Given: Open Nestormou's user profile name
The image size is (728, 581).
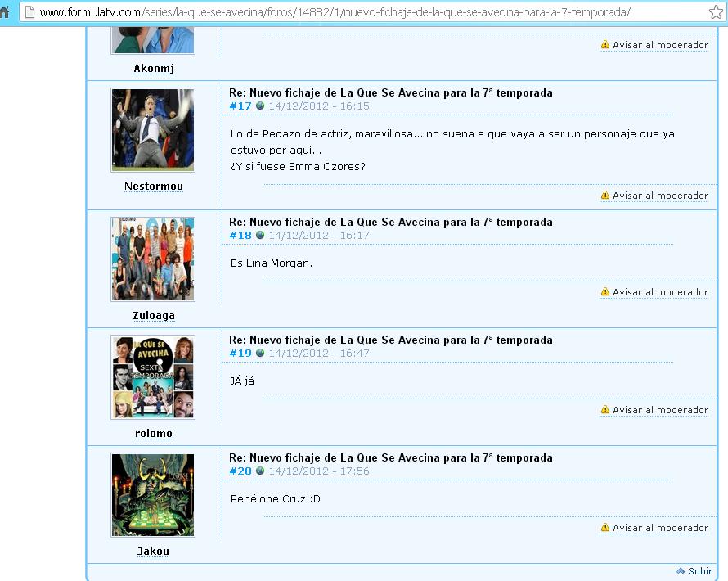Looking at the screenshot, I should click(154, 187).
